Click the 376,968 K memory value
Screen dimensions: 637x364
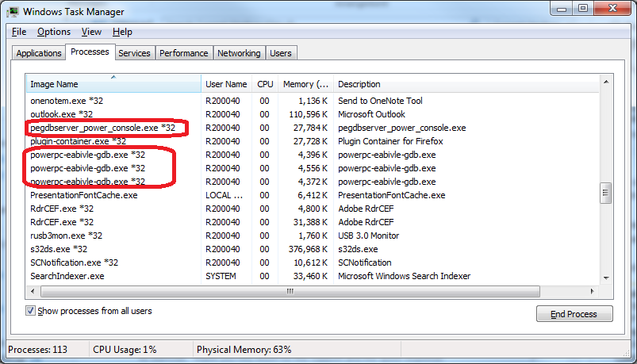pyautogui.click(x=308, y=249)
